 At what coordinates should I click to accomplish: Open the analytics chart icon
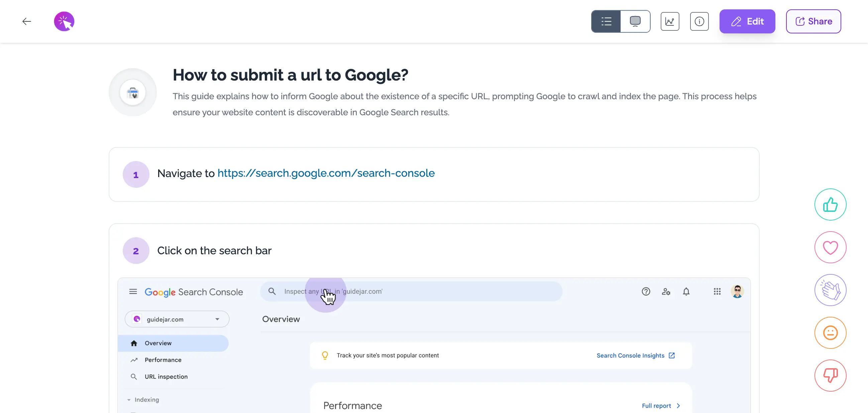(669, 21)
